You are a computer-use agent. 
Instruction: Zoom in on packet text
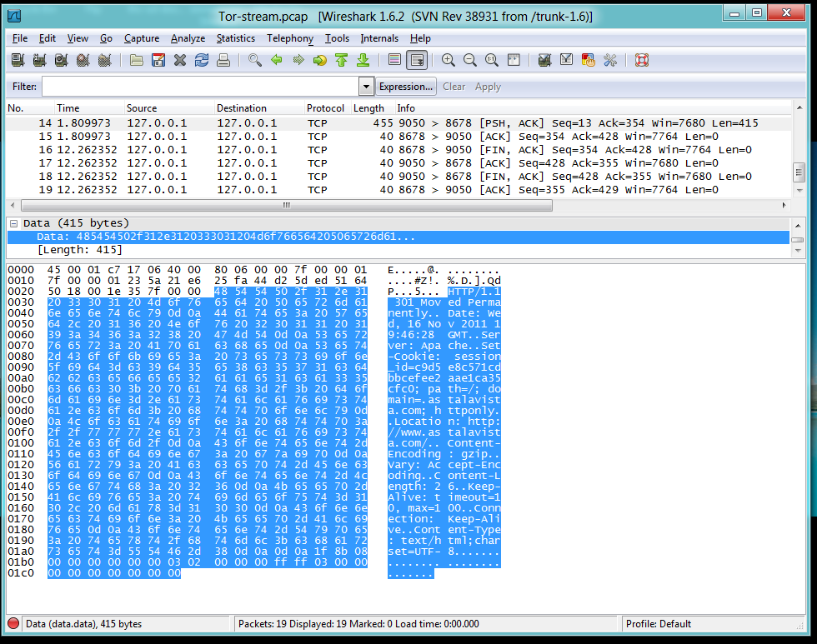(449, 60)
